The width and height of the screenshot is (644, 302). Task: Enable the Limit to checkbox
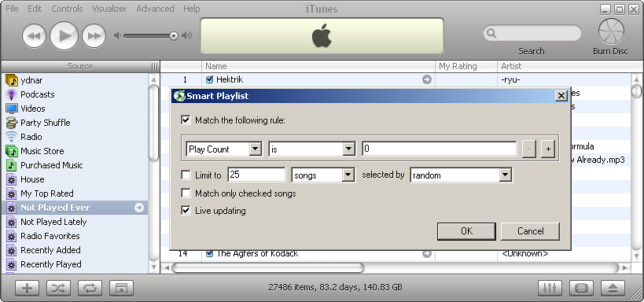186,175
